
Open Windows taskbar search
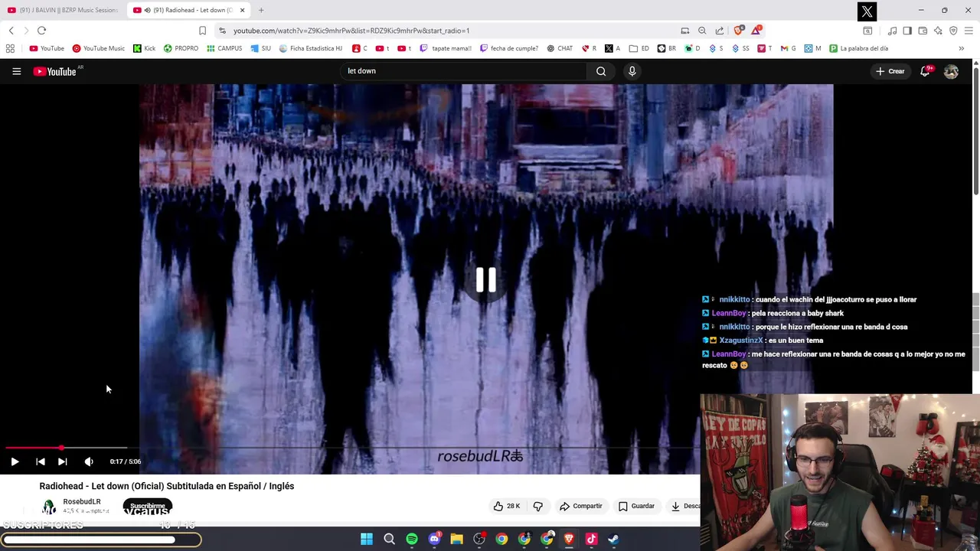(389, 539)
